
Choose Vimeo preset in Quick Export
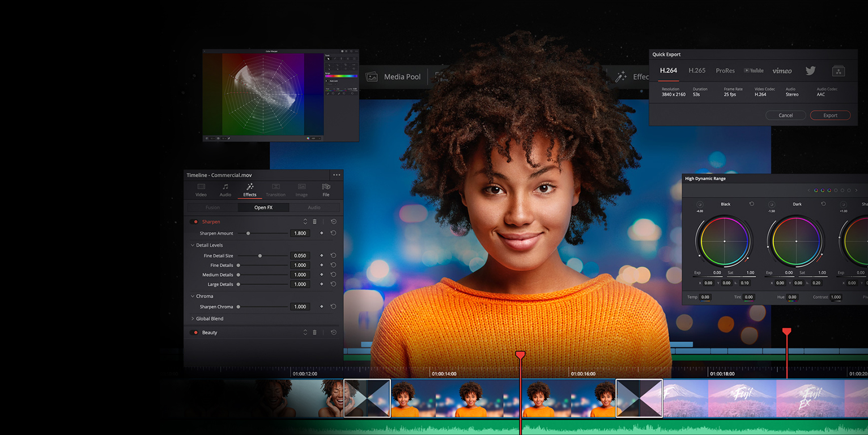click(x=782, y=71)
